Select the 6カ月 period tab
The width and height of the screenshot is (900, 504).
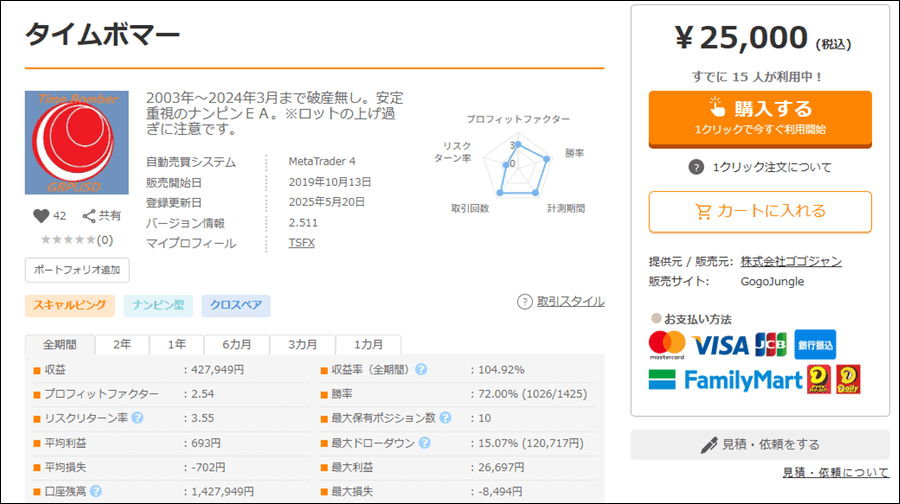tap(237, 344)
